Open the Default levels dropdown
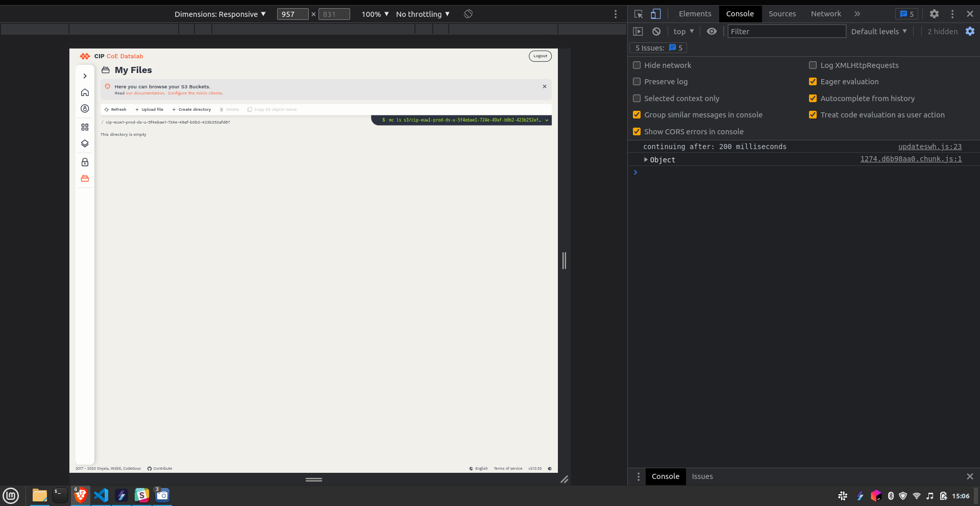Screen dimensions: 980x506 click(879, 31)
